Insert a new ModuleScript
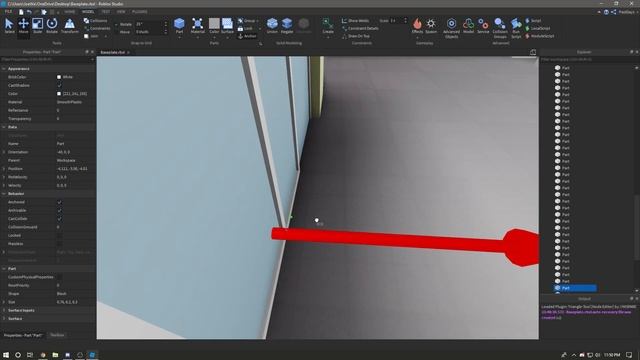This screenshot has width=640, height=360. coord(539,36)
